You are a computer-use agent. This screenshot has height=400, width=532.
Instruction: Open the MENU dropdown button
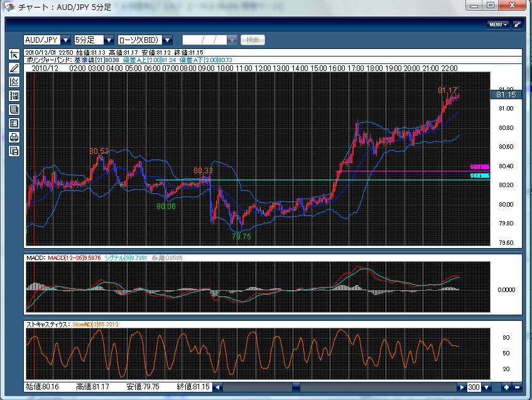tap(498, 24)
